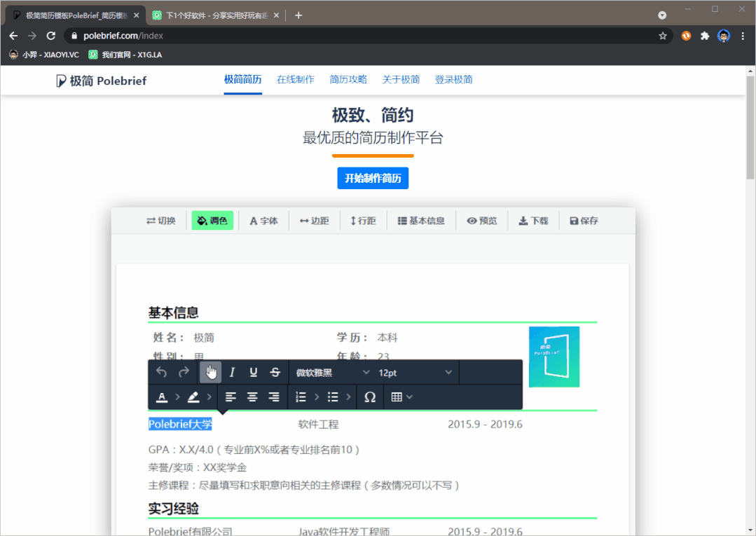Image resolution: width=756 pixels, height=536 pixels.
Task: Insert bullet list
Action: (333, 397)
